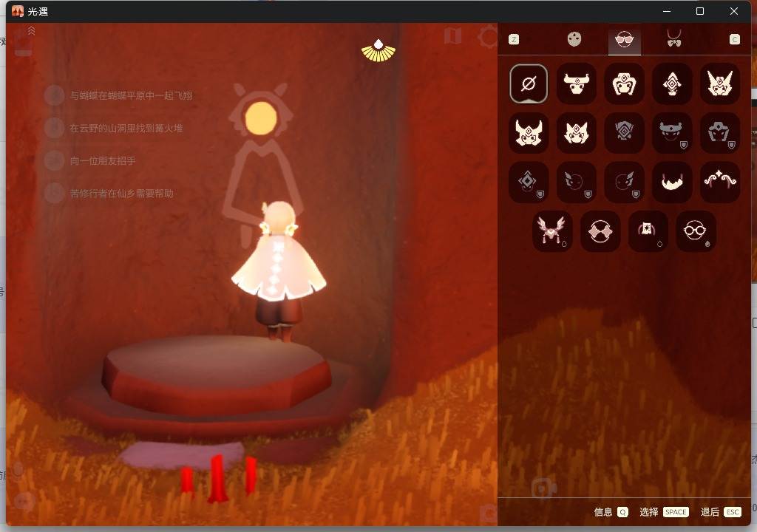The image size is (757, 532).
Task: Maximize the 光遇 window
Action: [x=700, y=11]
